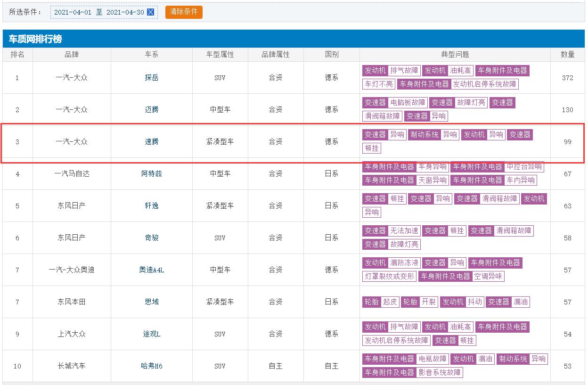Select the 天窗异响 tag in 阿特兹 row

433,180
